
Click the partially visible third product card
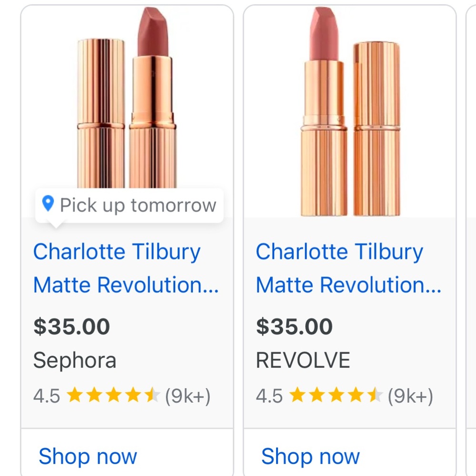[x=473, y=238]
